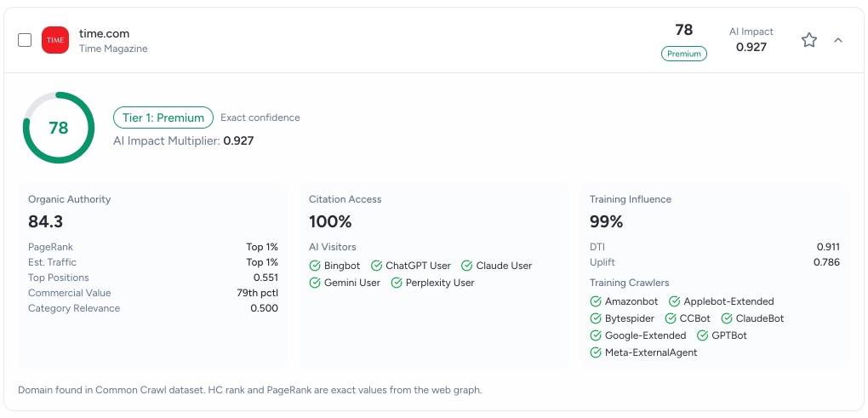This screenshot has width=868, height=418.
Task: Open the time.com domain title
Action: point(104,33)
